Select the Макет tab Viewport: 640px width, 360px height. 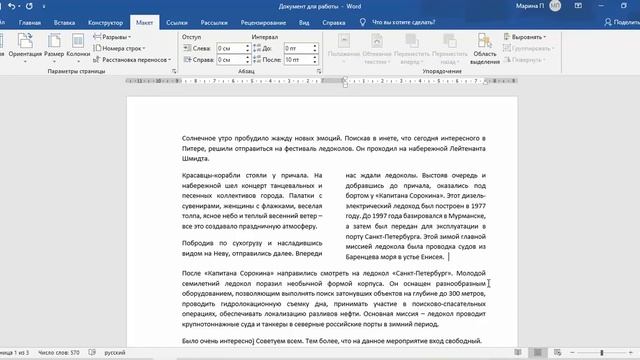pos(144,23)
